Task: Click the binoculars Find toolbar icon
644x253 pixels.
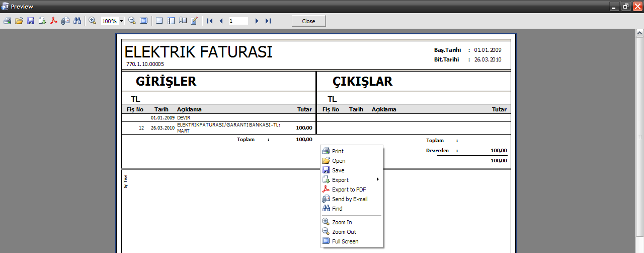Action: click(x=77, y=21)
